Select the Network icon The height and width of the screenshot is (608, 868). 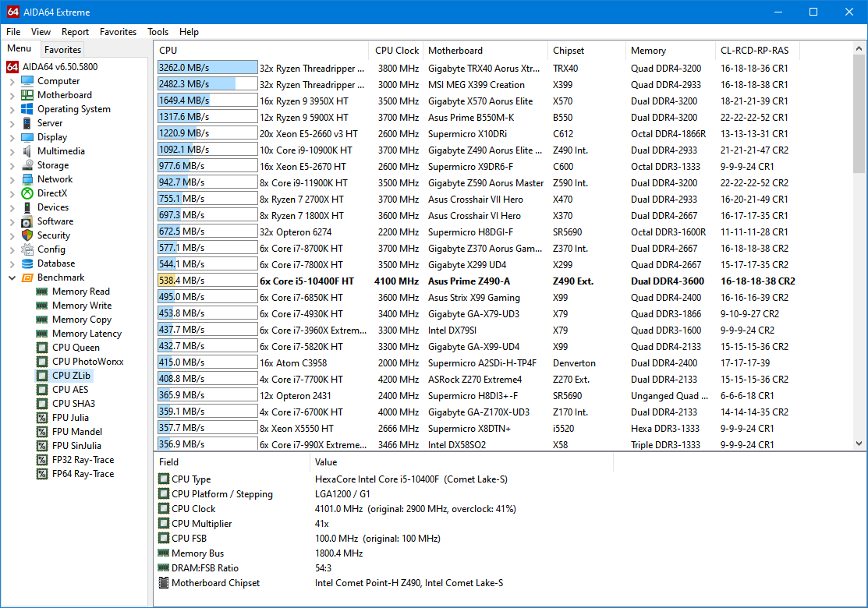click(27, 179)
